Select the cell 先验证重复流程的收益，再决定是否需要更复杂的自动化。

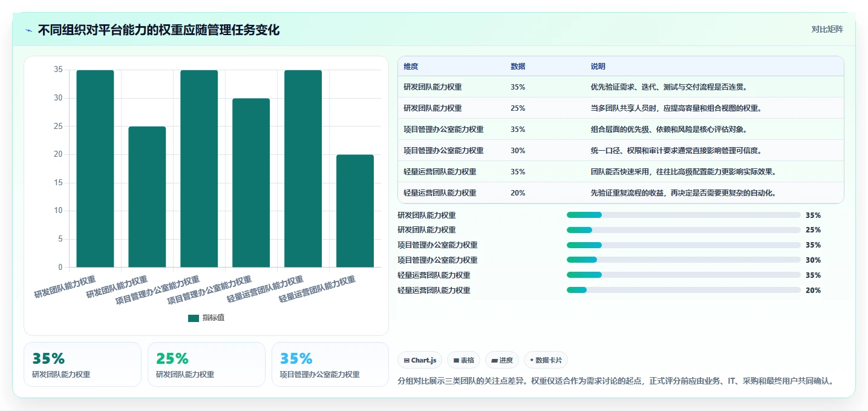tap(684, 193)
